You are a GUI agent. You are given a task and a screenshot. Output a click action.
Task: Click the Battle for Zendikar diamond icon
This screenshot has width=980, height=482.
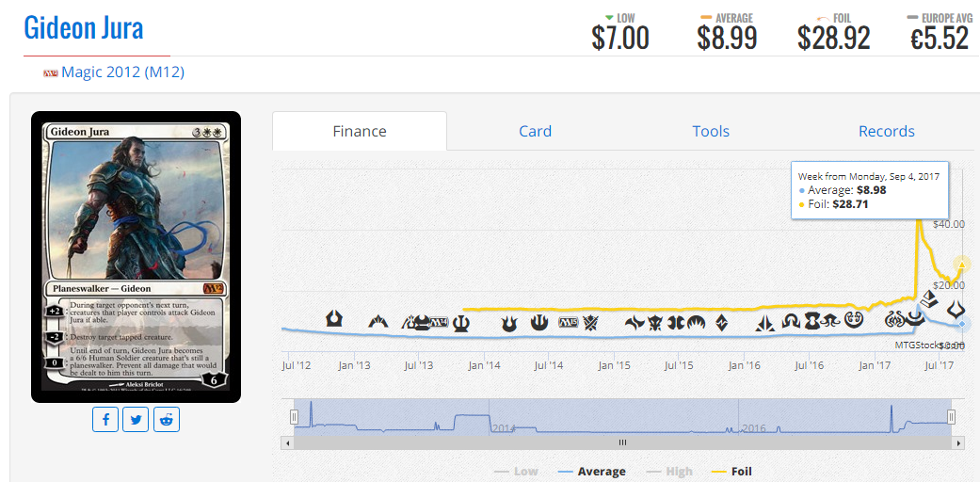721,323
